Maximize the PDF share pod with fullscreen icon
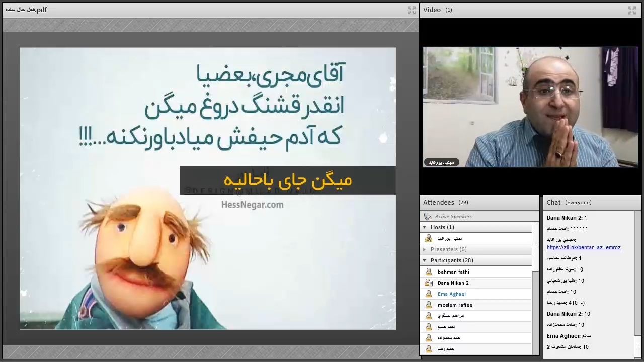Image resolution: width=644 pixels, height=362 pixels. coord(411,10)
